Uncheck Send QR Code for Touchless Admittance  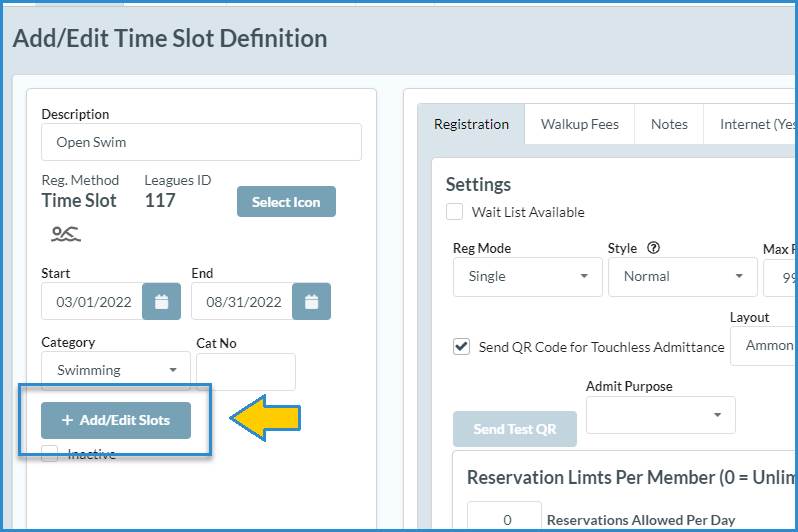[461, 347]
